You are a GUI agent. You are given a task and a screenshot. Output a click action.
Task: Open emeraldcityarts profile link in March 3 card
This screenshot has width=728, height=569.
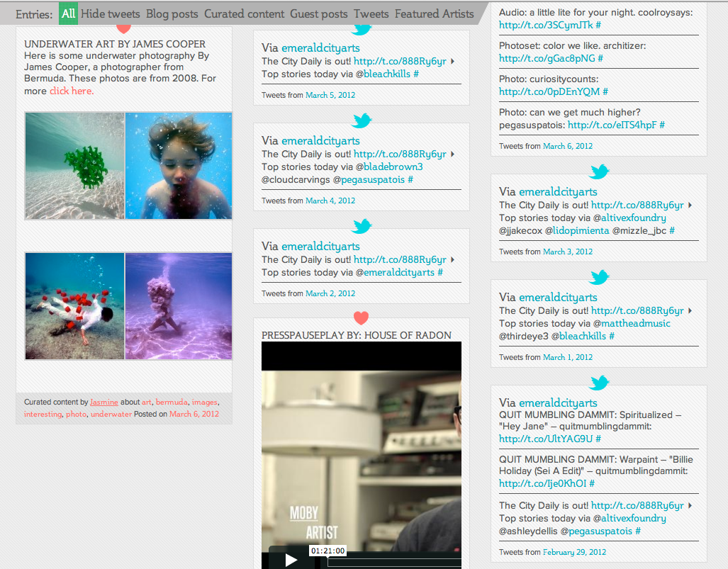[x=558, y=192]
